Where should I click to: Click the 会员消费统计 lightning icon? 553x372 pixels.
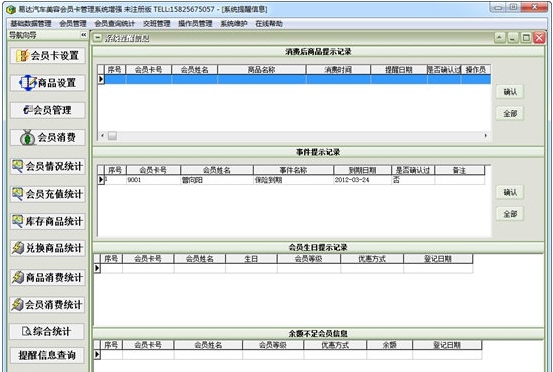point(17,304)
